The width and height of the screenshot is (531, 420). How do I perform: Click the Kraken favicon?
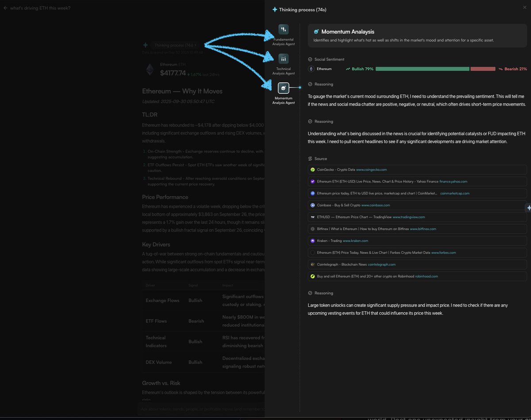pos(312,241)
